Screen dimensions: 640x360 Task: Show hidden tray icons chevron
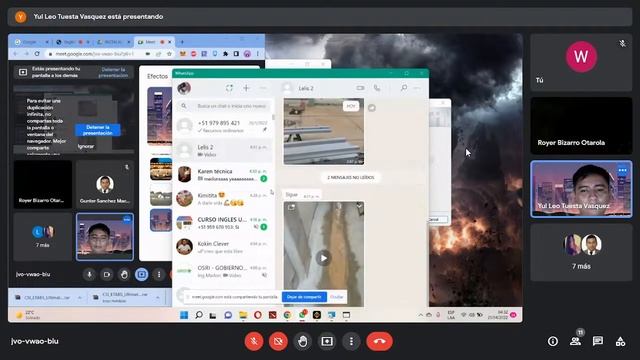coord(420,315)
